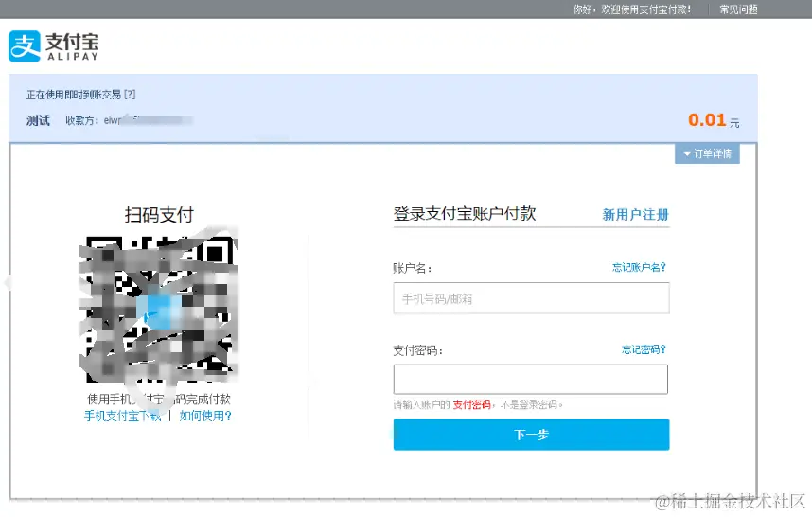This screenshot has width=812, height=517.
Task: Click the 收款方 payee label
Action: (x=81, y=120)
